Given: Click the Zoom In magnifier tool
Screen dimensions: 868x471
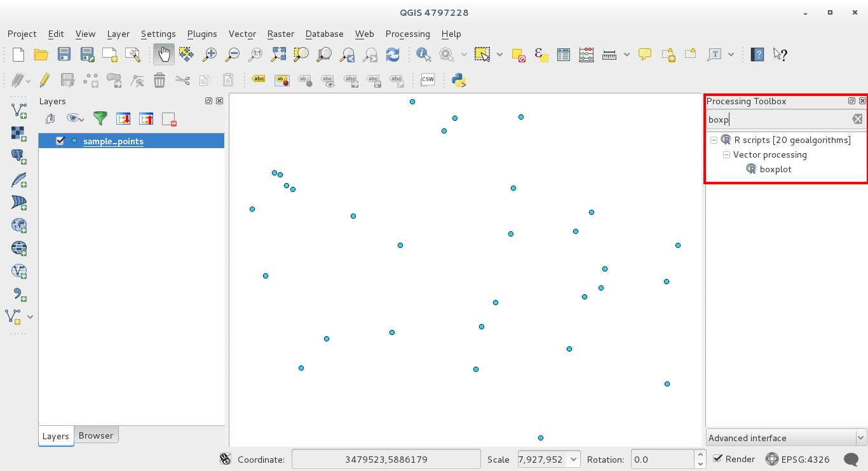Looking at the screenshot, I should point(209,55).
